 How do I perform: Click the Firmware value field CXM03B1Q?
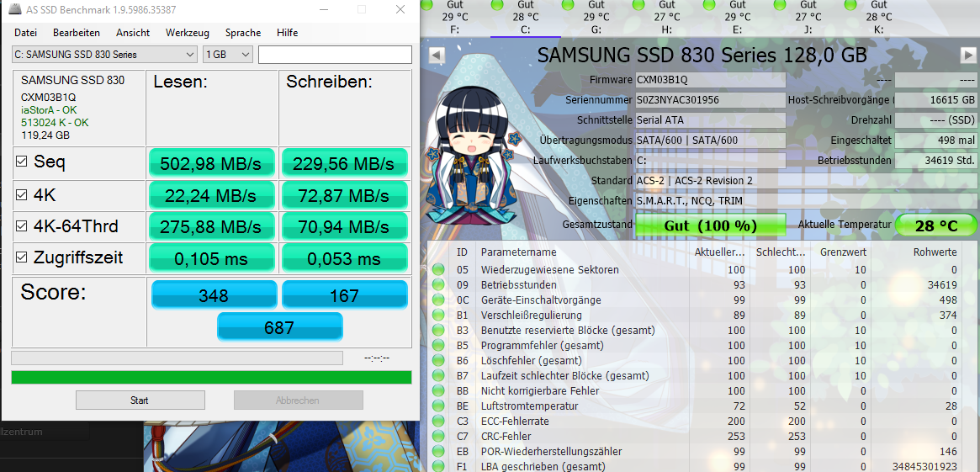click(710, 80)
